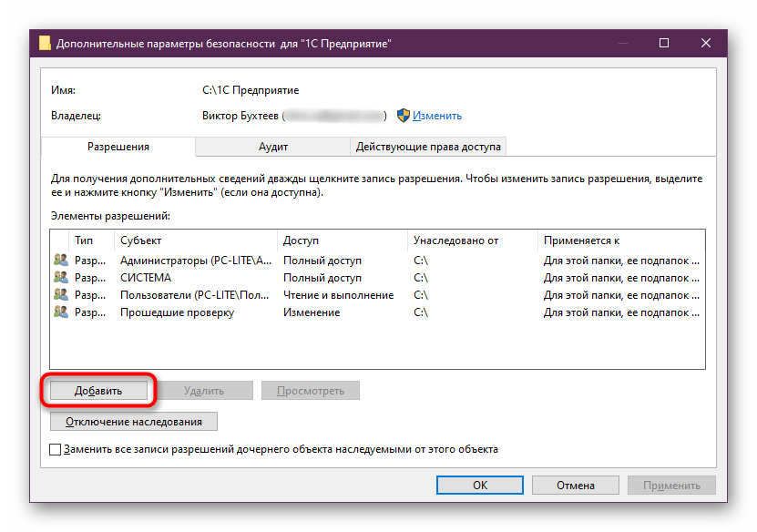This screenshot has width=757, height=532.
Task: Sort by Применяется к column header
Action: pos(621,240)
